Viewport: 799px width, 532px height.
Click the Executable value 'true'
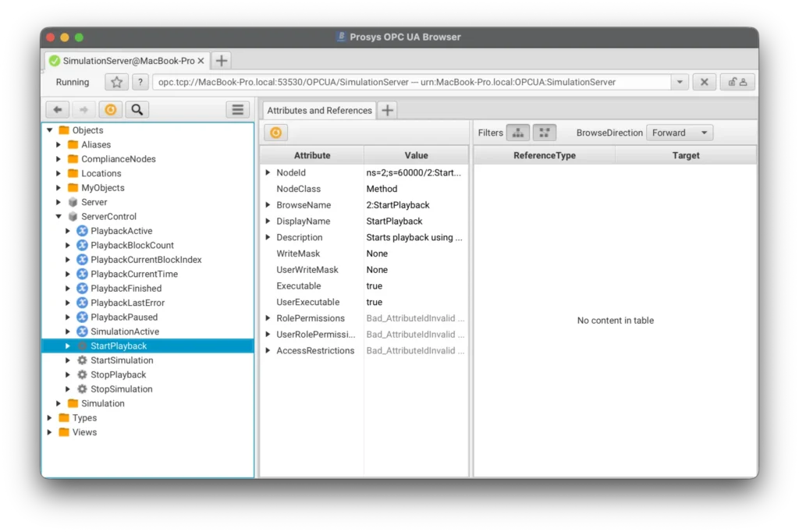pyautogui.click(x=374, y=286)
